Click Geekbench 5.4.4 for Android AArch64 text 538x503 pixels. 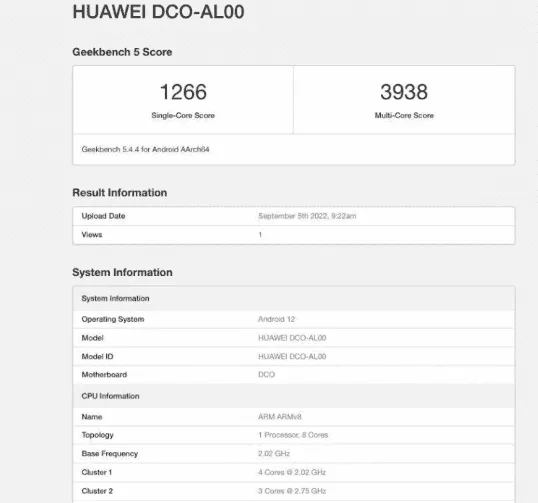point(145,149)
